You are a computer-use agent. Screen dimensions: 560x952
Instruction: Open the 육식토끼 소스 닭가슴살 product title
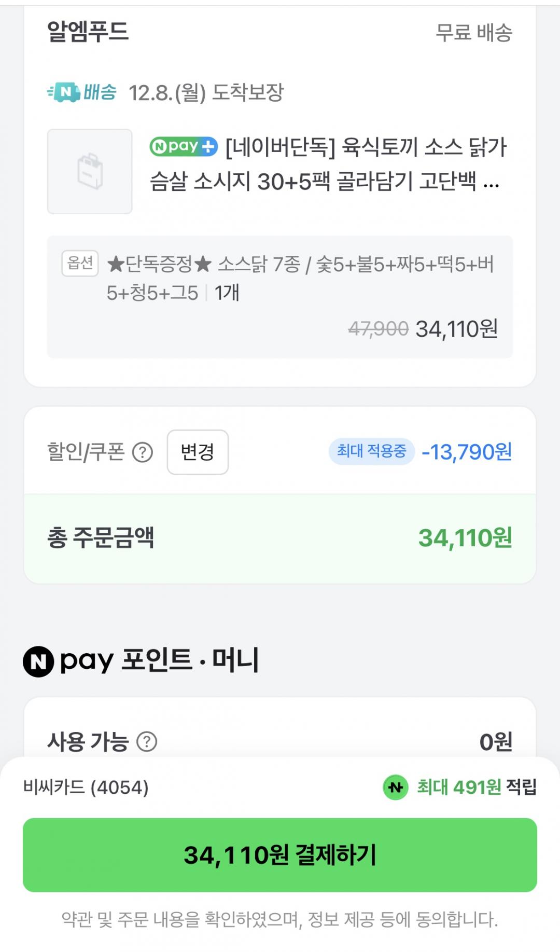328,164
